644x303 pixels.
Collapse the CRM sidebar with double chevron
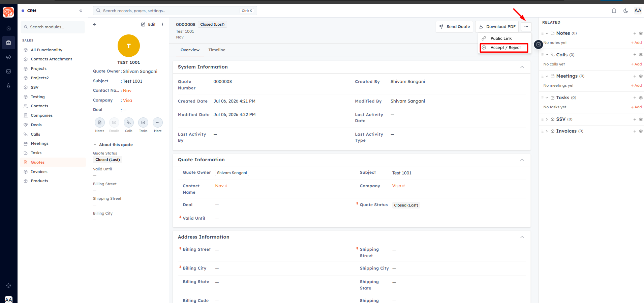point(81,11)
